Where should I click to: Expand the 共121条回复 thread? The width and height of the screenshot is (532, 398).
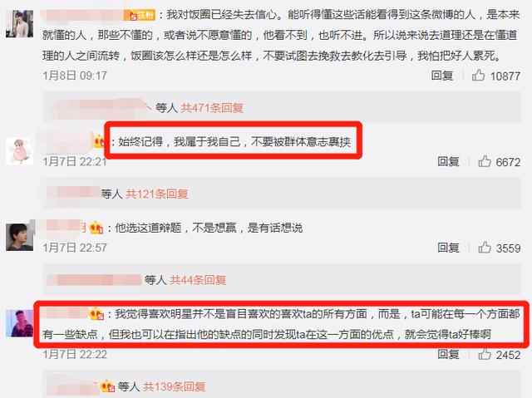point(157,194)
